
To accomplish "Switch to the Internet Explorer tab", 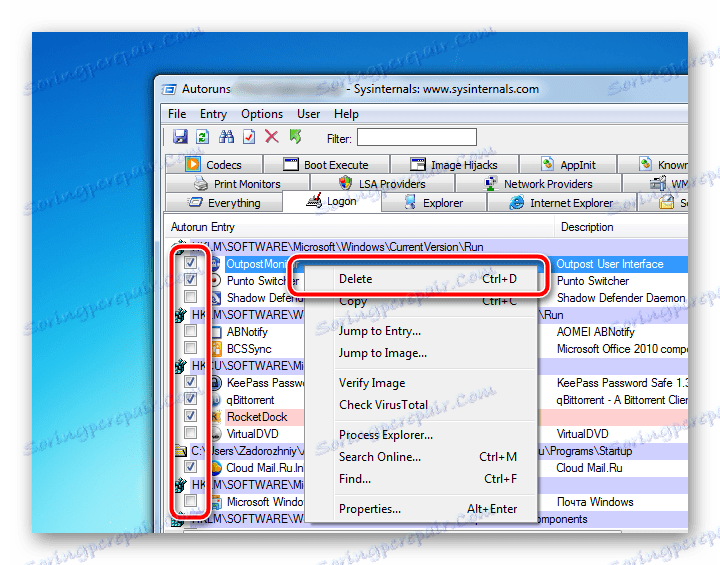I will pyautogui.click(x=561, y=203).
